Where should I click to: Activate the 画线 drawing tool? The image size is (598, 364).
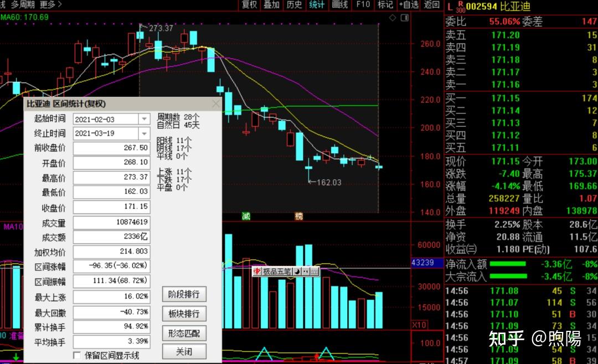(339, 4)
